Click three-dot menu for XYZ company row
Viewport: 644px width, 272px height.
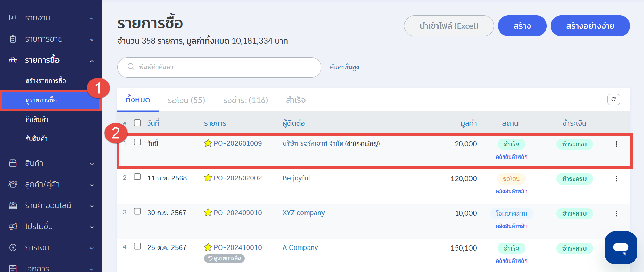[616, 213]
